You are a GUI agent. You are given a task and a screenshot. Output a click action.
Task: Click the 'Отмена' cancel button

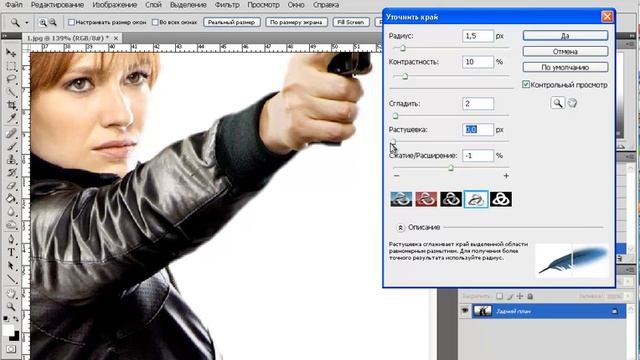(565, 51)
